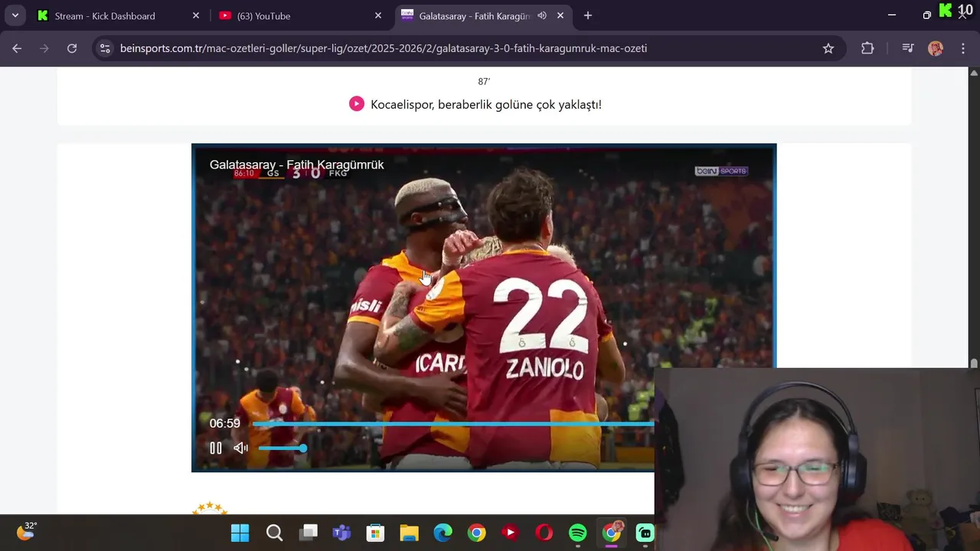Open Spotify from the taskbar
The image size is (980, 551).
(578, 533)
